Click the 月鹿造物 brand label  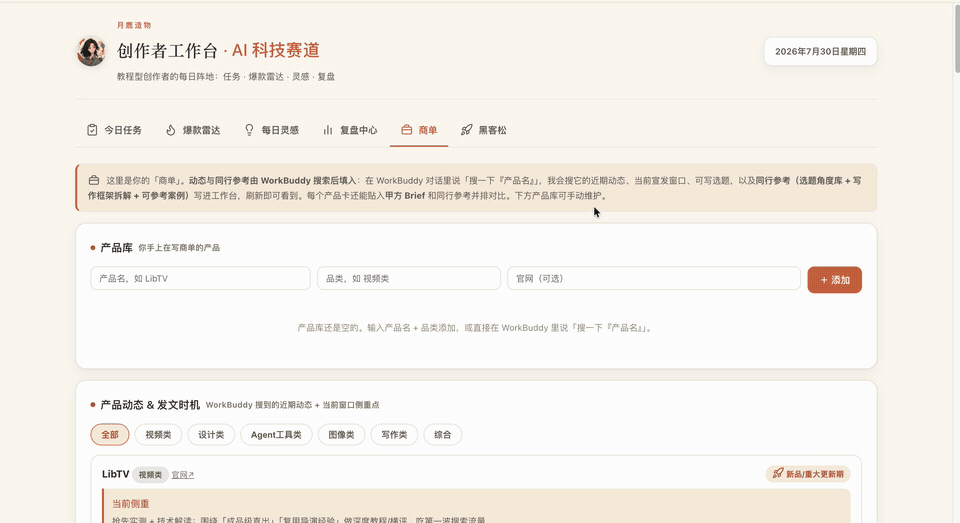click(134, 25)
